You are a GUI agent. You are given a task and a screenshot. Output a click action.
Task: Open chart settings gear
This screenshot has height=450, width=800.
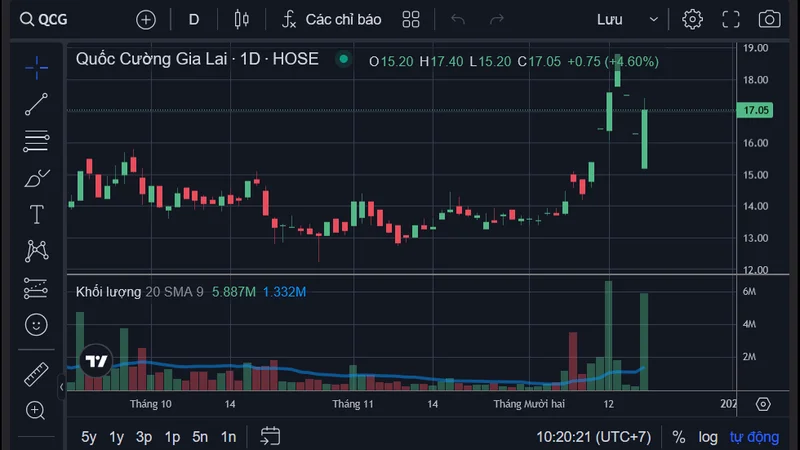tap(692, 19)
